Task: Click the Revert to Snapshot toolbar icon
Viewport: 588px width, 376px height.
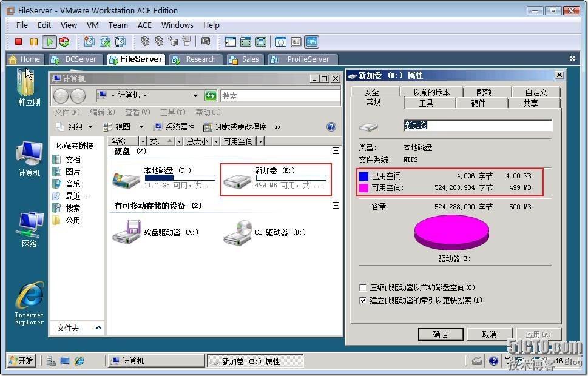Action: coord(104,42)
